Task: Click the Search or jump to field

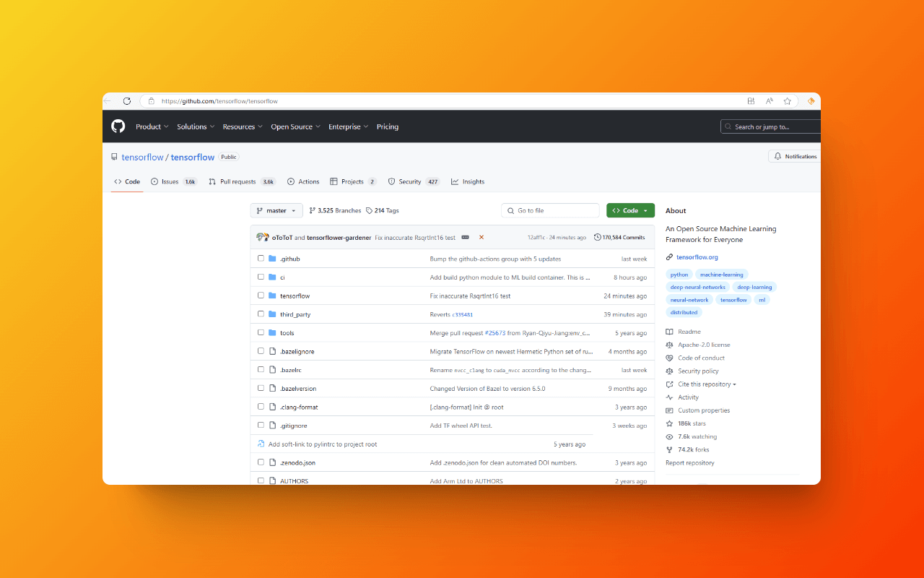Action: tap(771, 126)
